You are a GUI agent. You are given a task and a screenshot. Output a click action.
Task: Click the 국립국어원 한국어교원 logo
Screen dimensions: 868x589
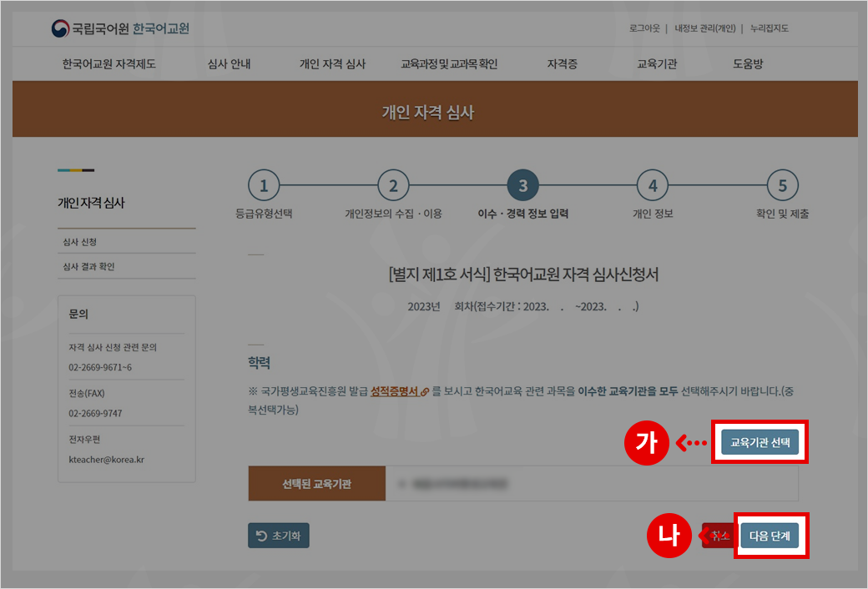pos(120,29)
